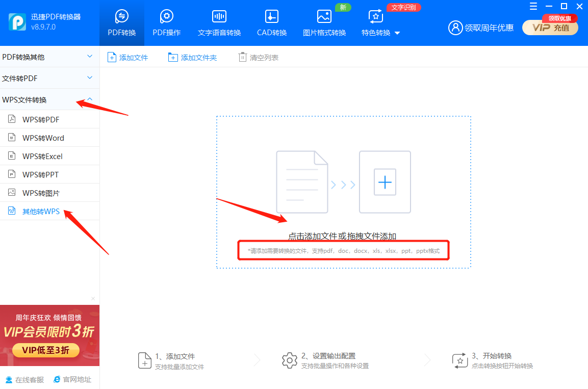Open the 特色转换 dropdown menu
The height and width of the screenshot is (389, 588).
397,33
